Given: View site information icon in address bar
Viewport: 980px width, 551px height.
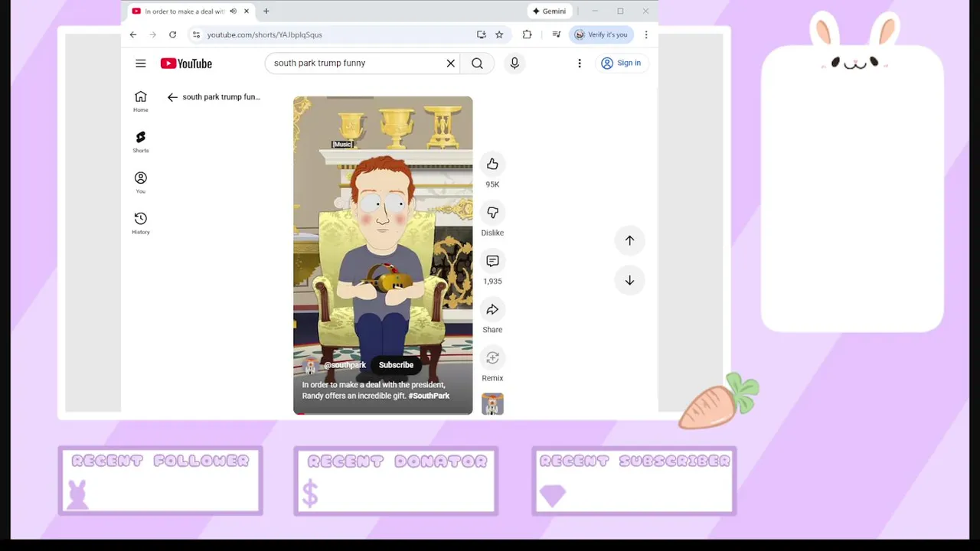Looking at the screenshot, I should coord(196,34).
